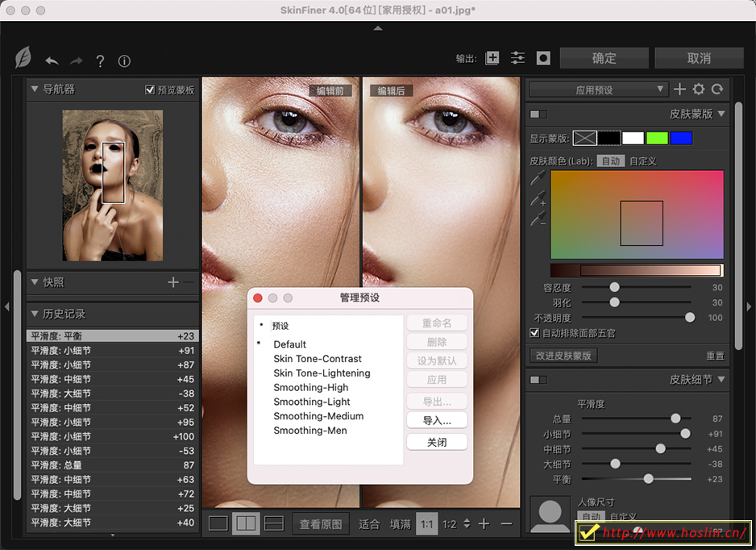Select Skin Tone-Lightening preset
This screenshot has width=756, height=550.
click(x=322, y=373)
